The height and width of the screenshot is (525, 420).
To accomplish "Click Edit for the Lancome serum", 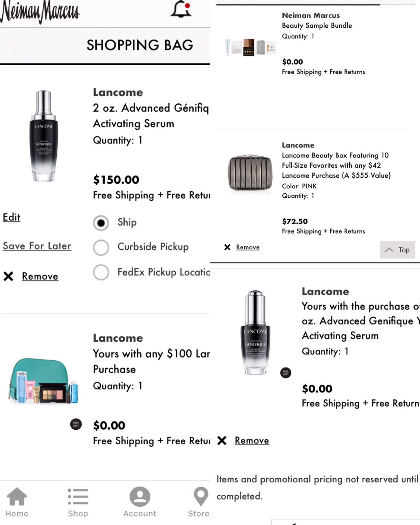I will [x=12, y=217].
